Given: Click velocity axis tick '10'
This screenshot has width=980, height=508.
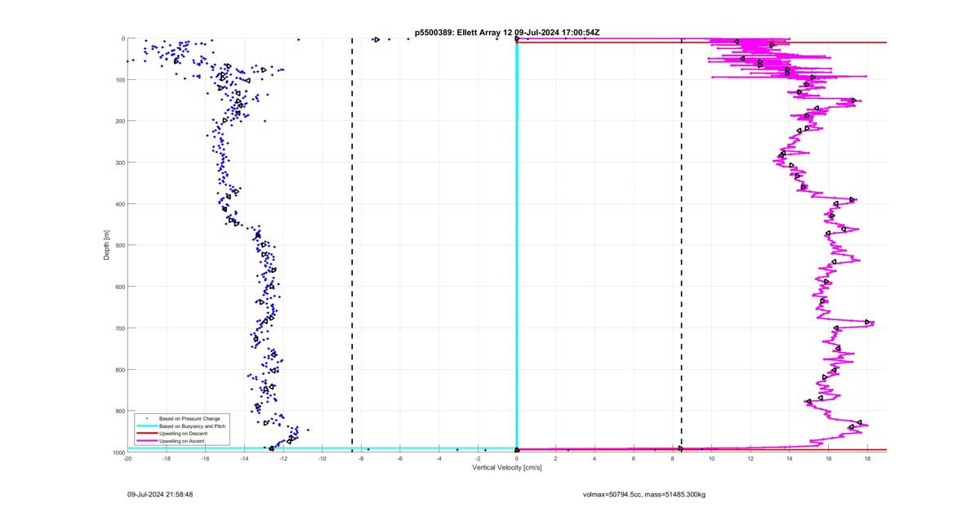Looking at the screenshot, I should pos(711,458).
